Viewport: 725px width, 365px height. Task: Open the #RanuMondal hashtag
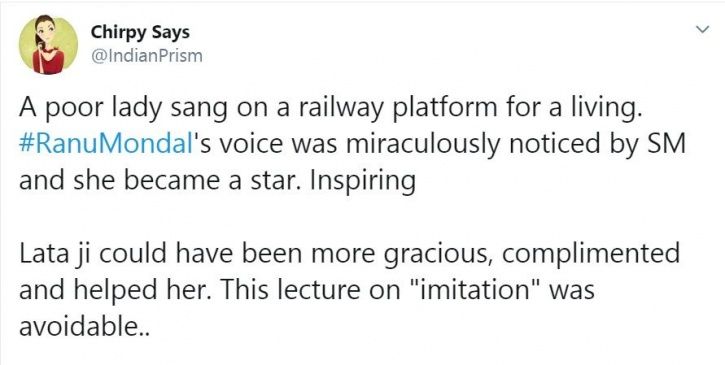tap(105, 145)
